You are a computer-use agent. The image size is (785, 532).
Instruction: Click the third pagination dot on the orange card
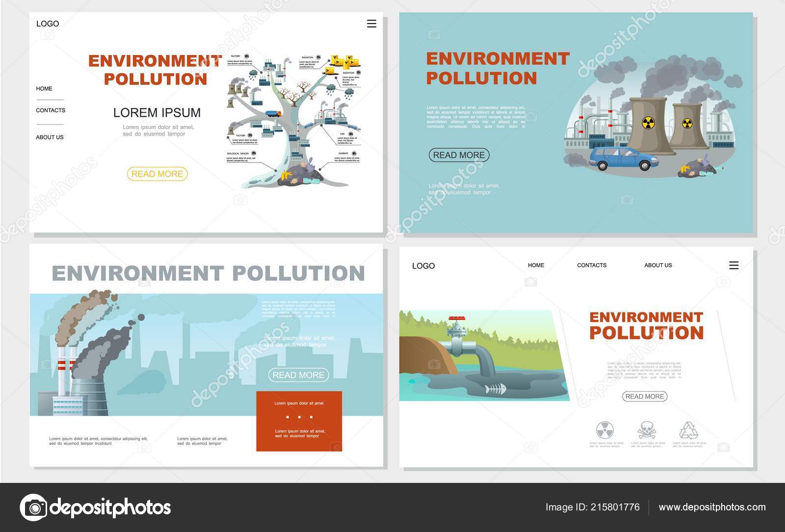point(311,417)
